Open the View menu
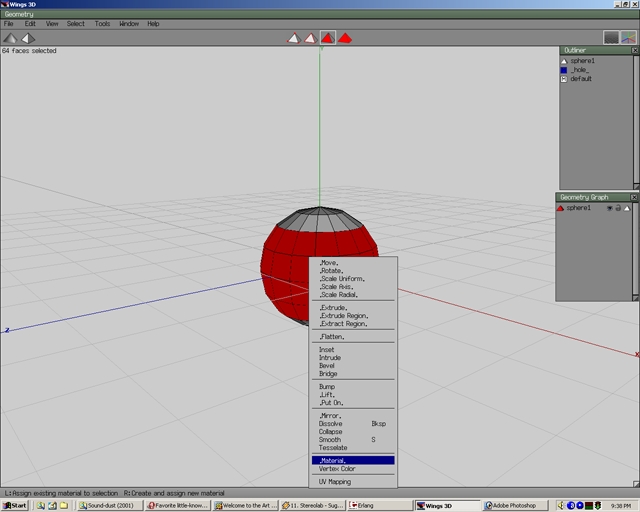The image size is (640, 512). [52, 24]
